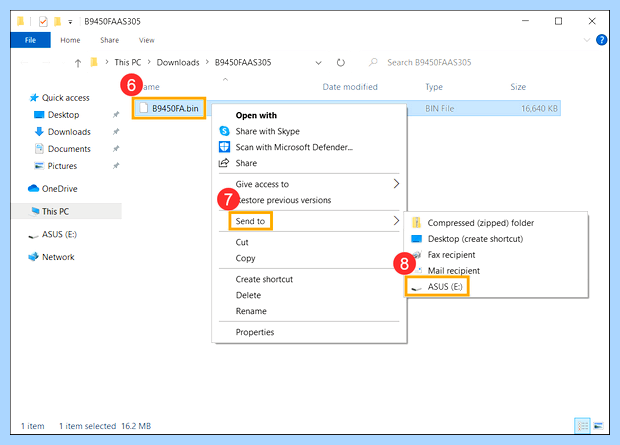Sort by Size column
The width and height of the screenshot is (620, 445).
[x=518, y=87]
